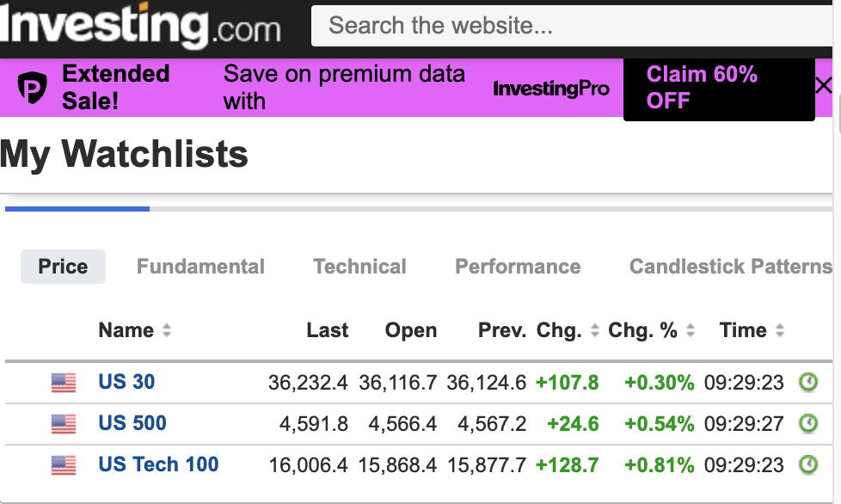Click the Search the website field

pos(568,26)
